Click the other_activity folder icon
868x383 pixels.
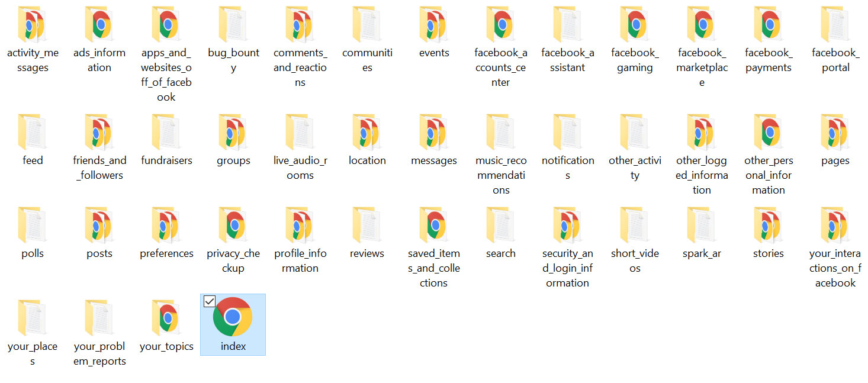(635, 132)
